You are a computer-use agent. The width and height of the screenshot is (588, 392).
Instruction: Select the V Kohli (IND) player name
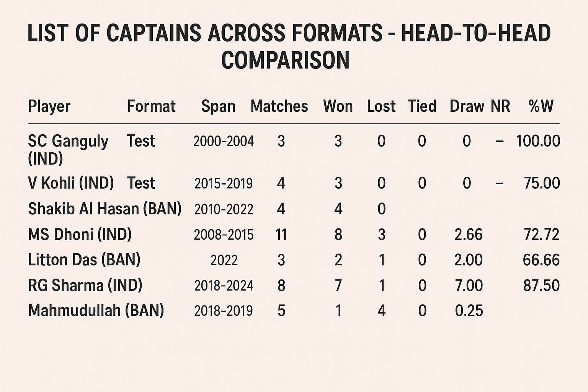71,183
